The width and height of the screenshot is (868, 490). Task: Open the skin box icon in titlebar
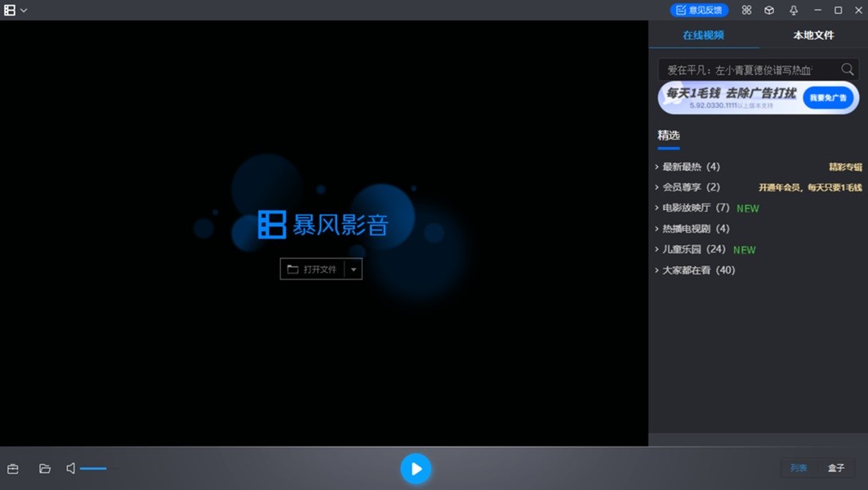pyautogui.click(x=768, y=11)
